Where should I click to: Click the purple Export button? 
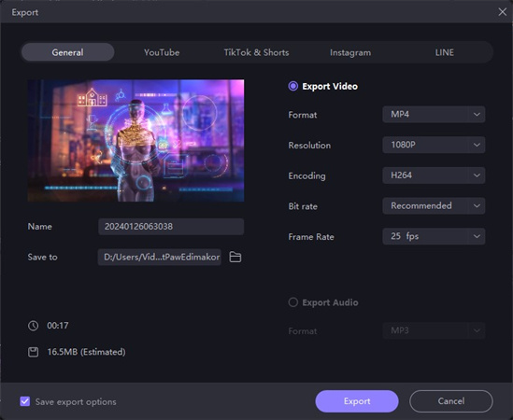click(x=357, y=401)
